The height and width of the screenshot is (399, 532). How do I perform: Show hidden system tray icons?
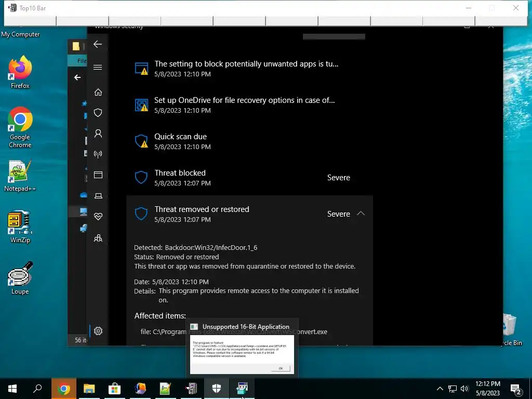[x=440, y=389]
